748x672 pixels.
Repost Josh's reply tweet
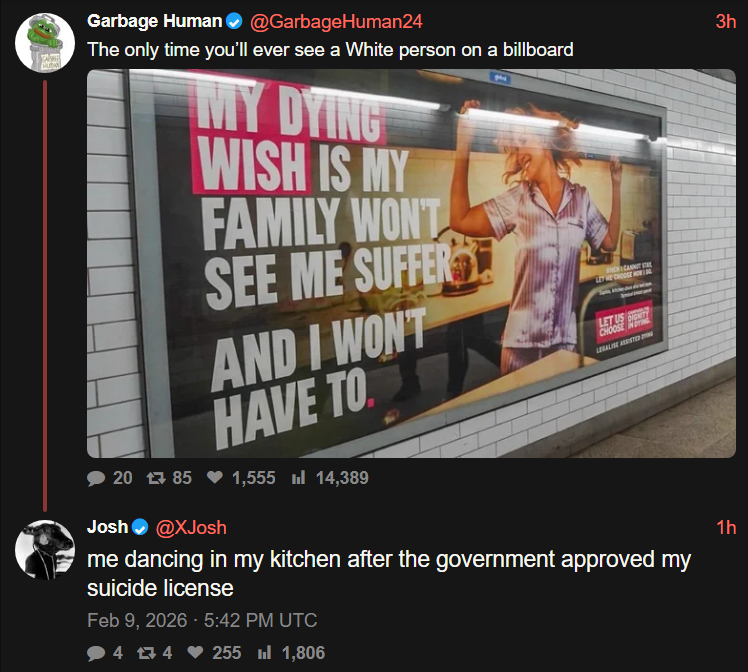146,653
